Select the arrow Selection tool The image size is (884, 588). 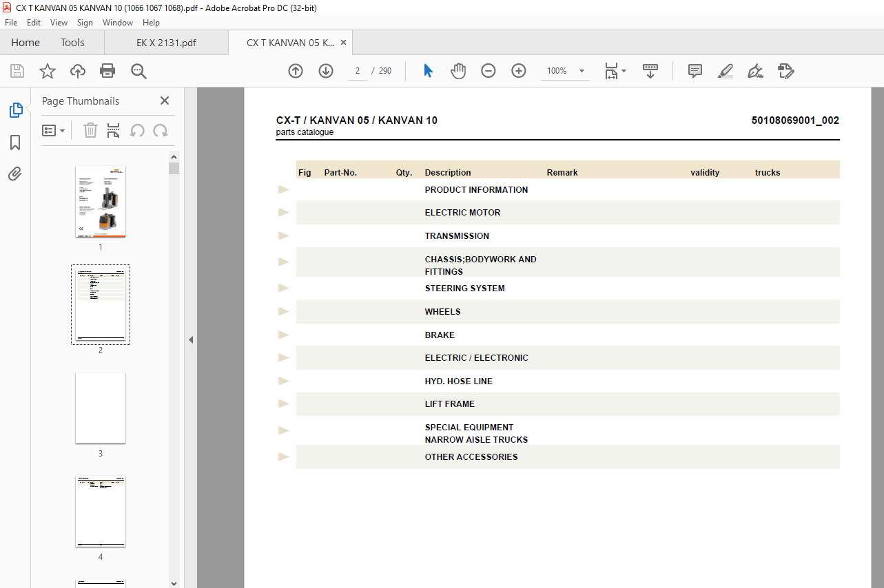428,71
